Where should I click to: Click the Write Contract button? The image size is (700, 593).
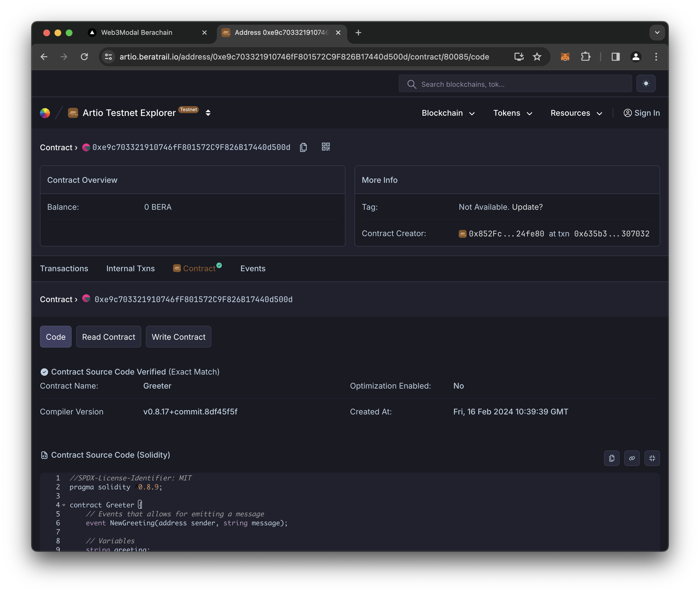point(178,336)
